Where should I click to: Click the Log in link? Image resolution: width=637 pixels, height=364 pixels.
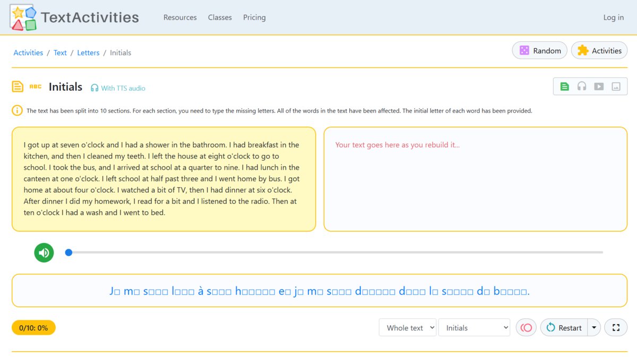[x=614, y=18]
